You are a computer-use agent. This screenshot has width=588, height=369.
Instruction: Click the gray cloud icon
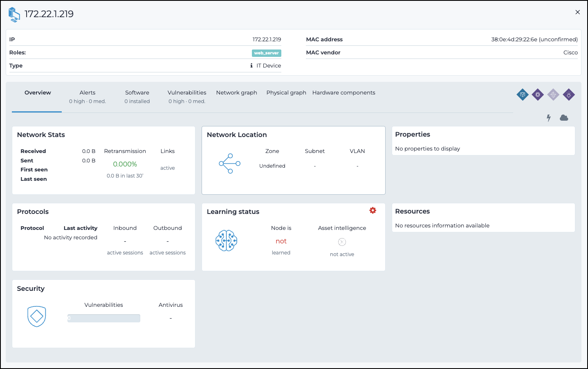point(564,118)
